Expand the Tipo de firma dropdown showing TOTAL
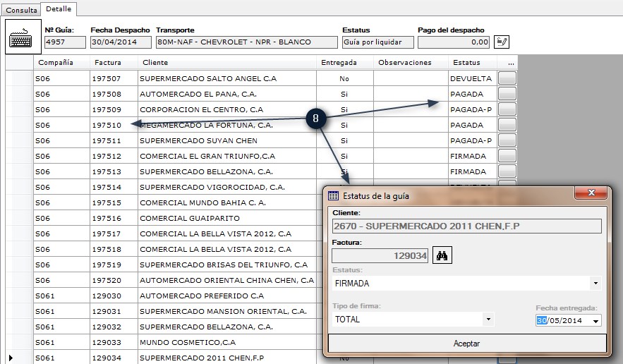This screenshot has width=623, height=364. click(x=488, y=319)
